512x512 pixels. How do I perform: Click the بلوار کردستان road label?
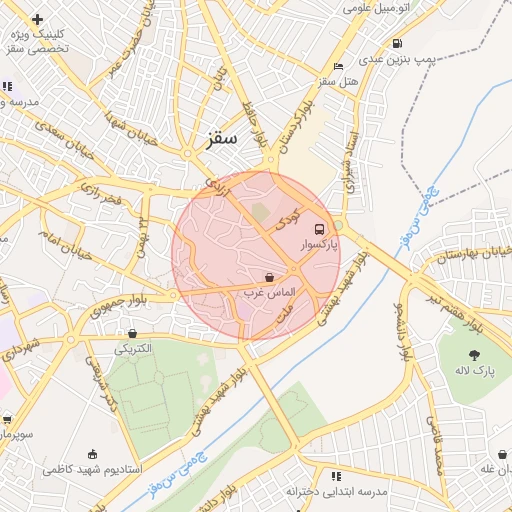[x=296, y=127]
